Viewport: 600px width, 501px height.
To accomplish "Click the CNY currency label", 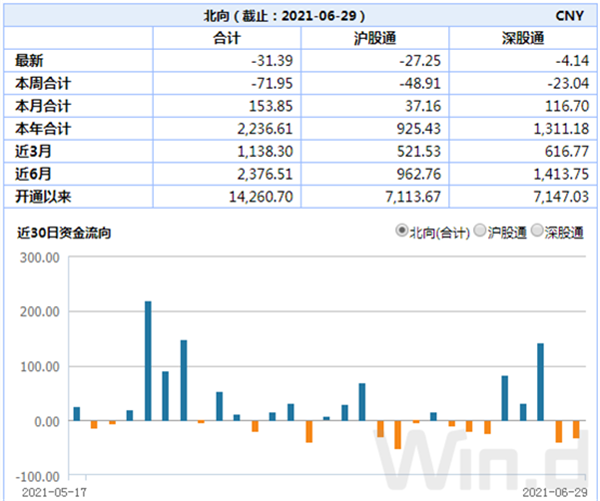I will pyautogui.click(x=570, y=16).
